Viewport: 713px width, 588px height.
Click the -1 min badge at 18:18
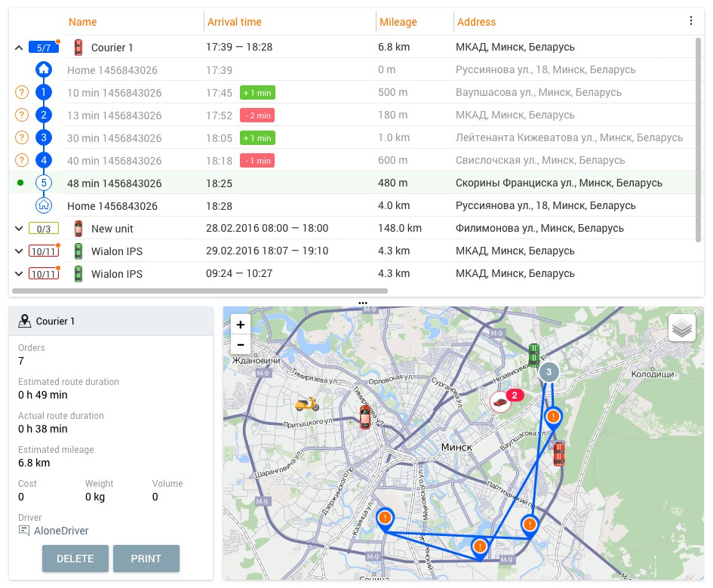click(257, 161)
